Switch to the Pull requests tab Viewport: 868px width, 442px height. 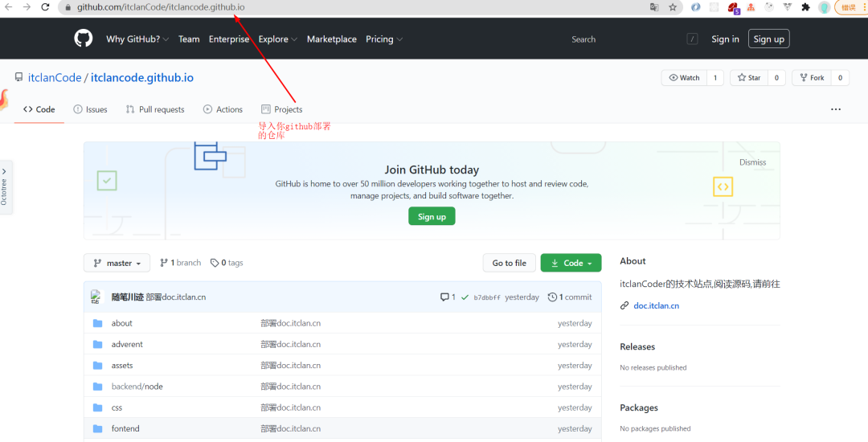(155, 109)
